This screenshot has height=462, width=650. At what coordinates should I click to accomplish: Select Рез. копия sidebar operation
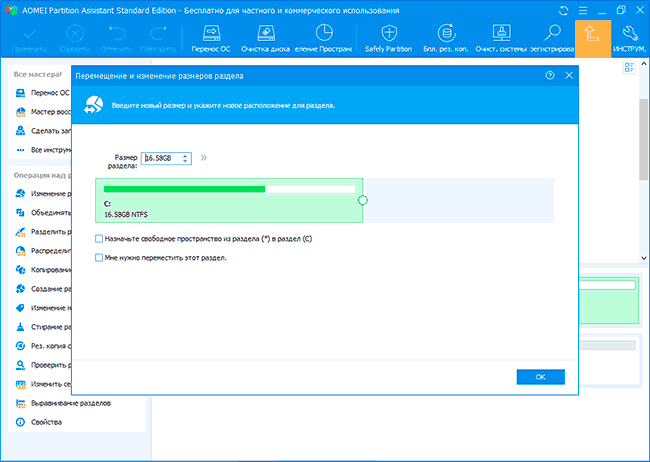(43, 346)
